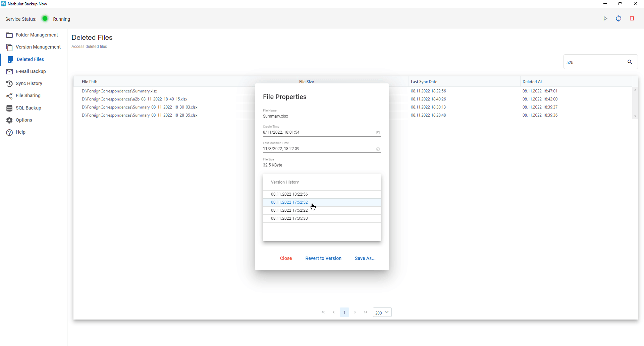
Task: Click the E-Mail Backup envelope icon
Action: point(9,72)
